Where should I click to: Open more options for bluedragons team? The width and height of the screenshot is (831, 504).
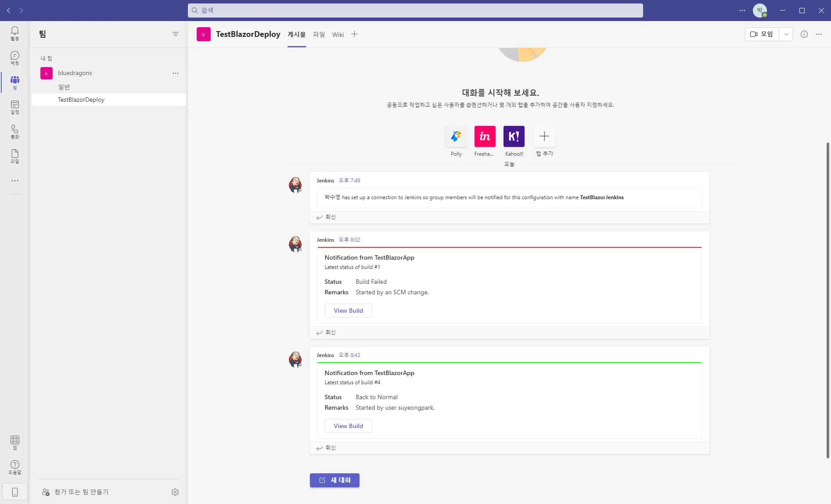coord(176,73)
